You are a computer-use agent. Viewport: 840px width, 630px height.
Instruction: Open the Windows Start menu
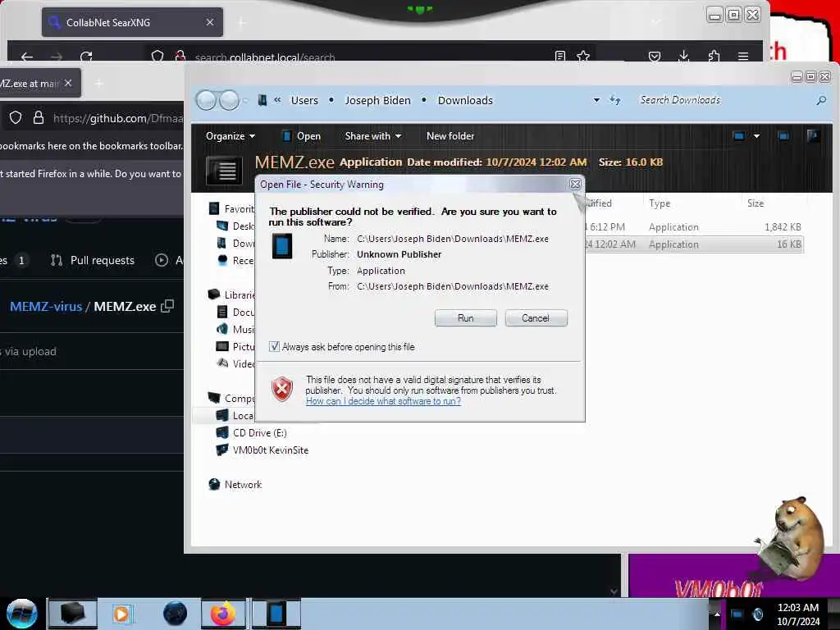click(21, 614)
